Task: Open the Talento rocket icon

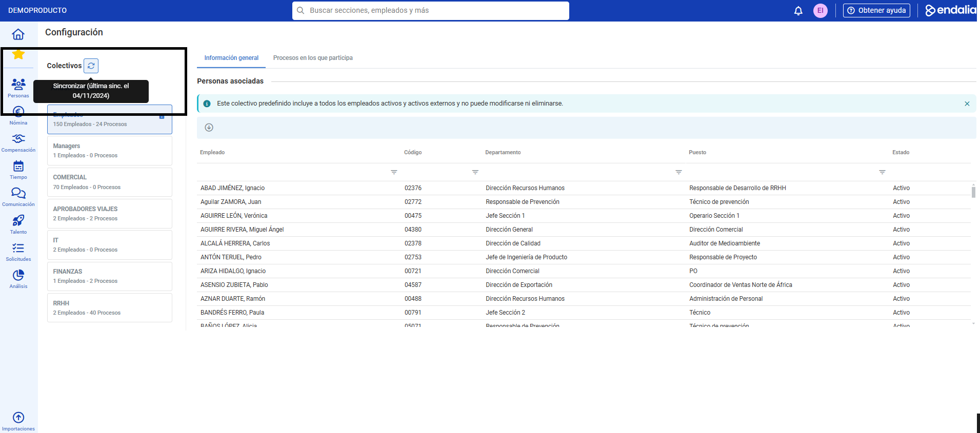Action: 18,224
